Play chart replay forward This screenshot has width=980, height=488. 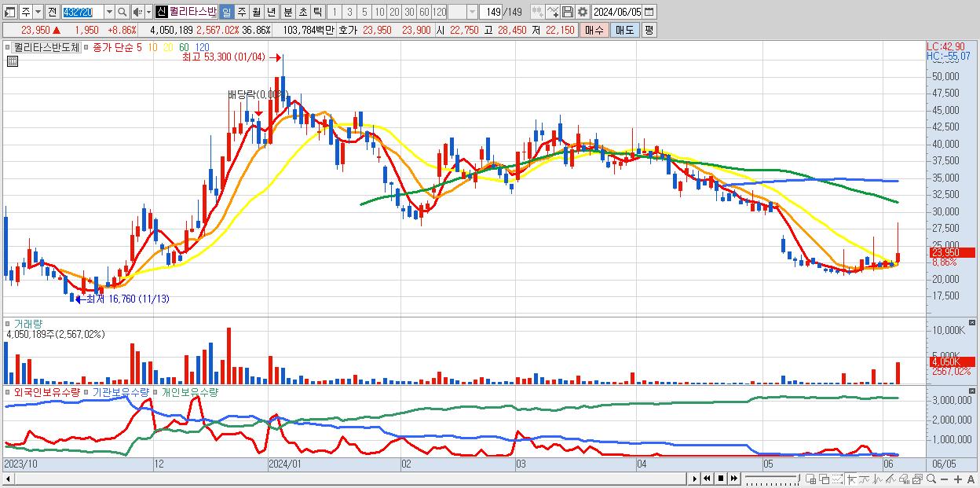click(695, 479)
